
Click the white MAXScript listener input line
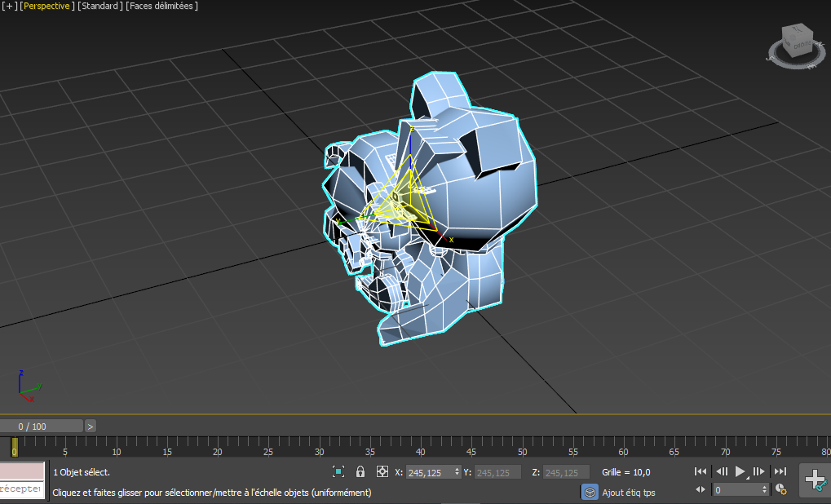pyautogui.click(x=22, y=489)
